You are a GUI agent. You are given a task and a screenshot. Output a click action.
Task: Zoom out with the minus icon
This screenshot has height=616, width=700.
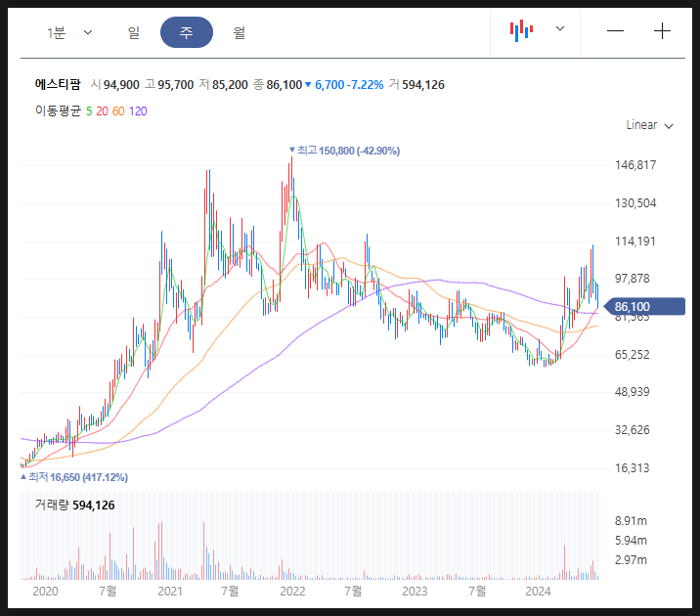point(615,31)
